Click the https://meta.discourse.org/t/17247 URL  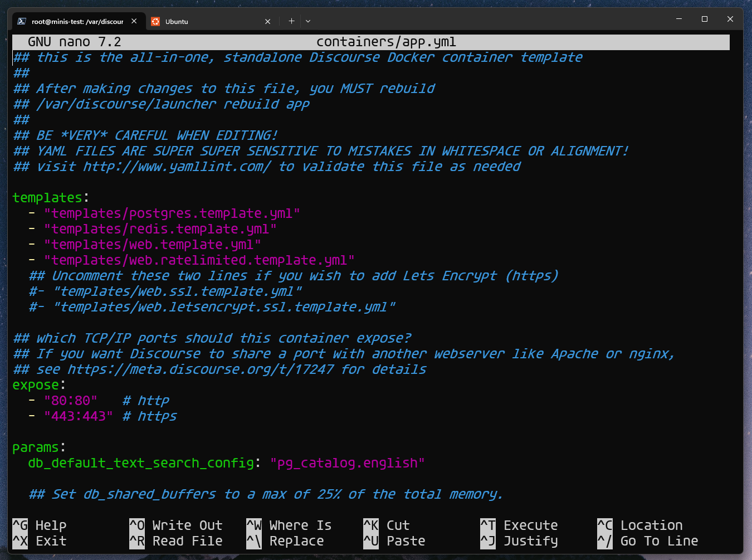201,369
